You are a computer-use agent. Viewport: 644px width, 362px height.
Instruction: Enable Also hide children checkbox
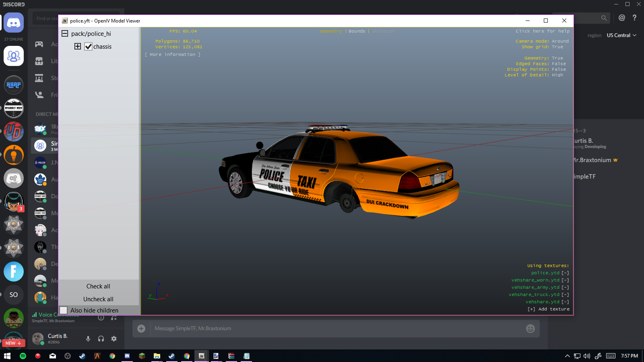[x=64, y=310]
